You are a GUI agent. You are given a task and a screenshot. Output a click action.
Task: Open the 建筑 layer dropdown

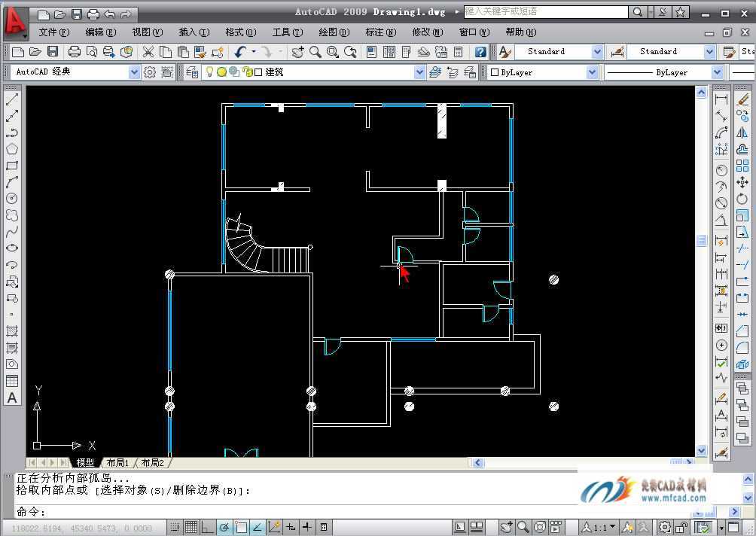click(x=419, y=72)
